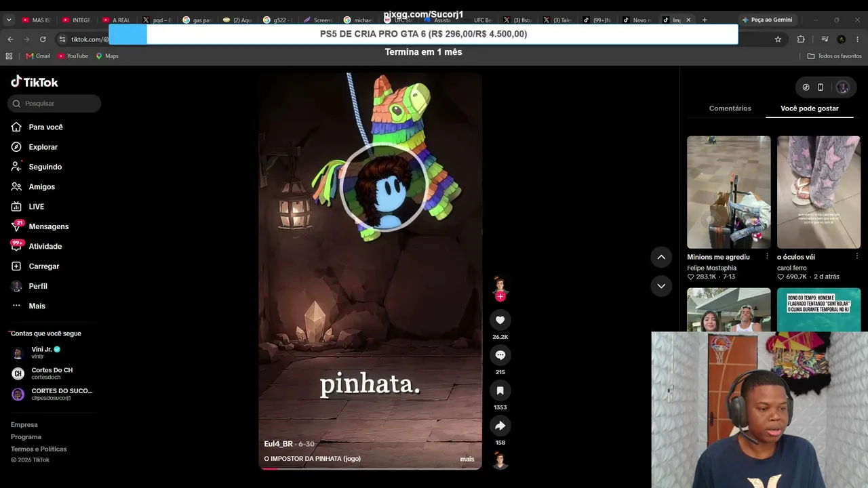Go to the previous video with up arrow
868x488 pixels.
(661, 257)
